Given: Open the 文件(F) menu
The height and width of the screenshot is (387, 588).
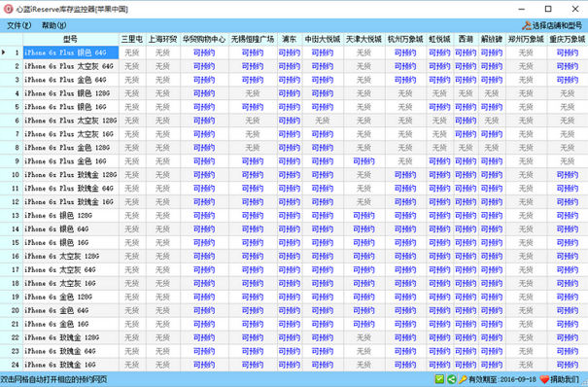Looking at the screenshot, I should tap(18, 25).
